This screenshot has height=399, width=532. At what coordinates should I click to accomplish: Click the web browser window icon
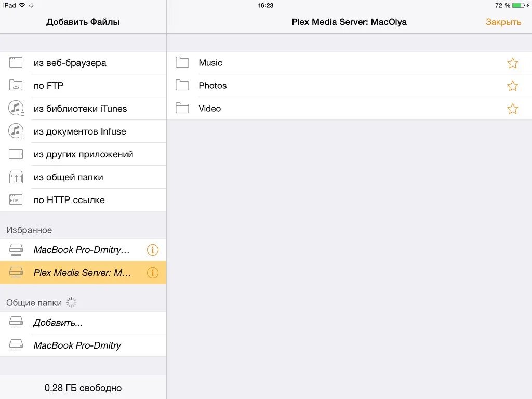tap(16, 63)
